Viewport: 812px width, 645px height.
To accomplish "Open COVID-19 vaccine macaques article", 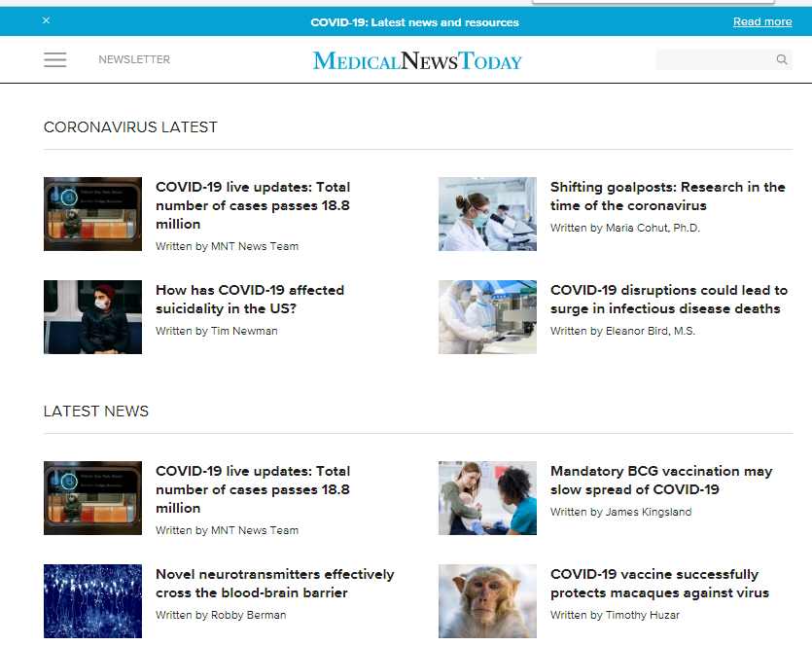I will click(x=659, y=583).
